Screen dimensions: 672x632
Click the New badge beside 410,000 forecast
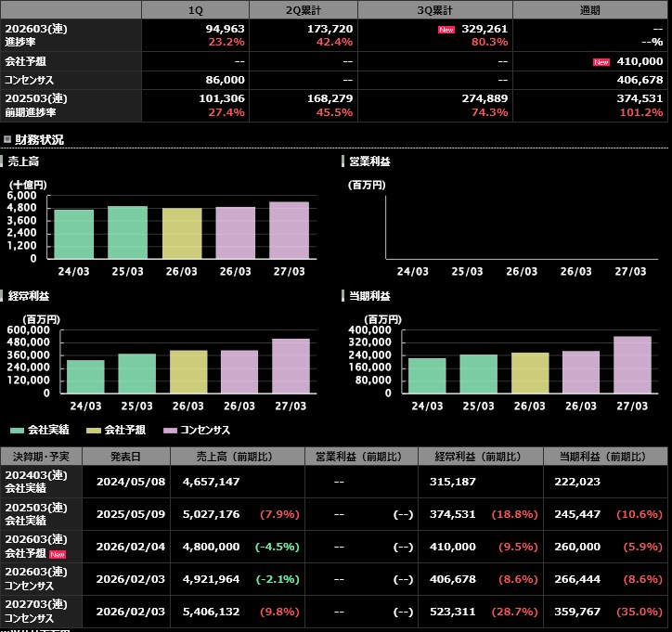pyautogui.click(x=601, y=61)
